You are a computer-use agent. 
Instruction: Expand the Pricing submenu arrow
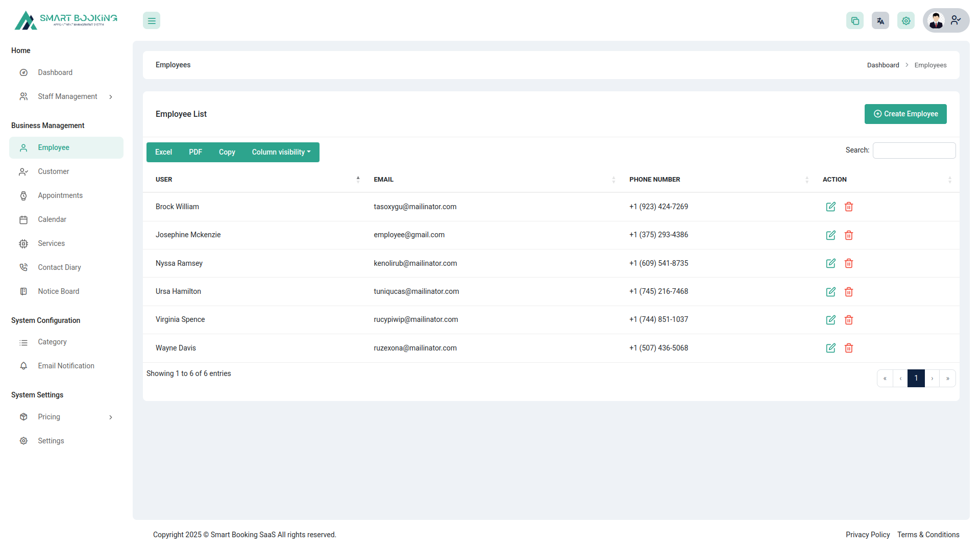111,417
